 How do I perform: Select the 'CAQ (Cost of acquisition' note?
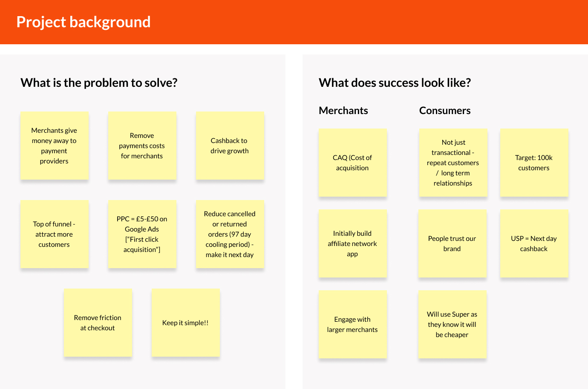tap(352, 163)
